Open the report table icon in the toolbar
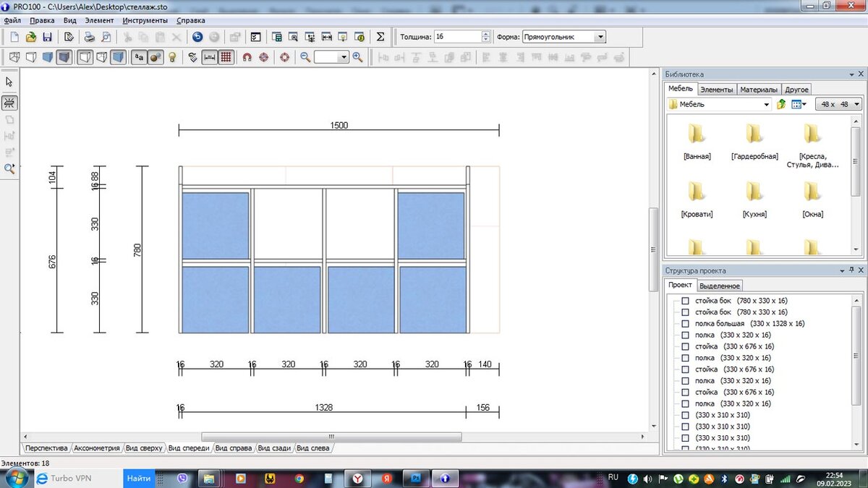Screen dimensions: 868x488 tap(276, 37)
